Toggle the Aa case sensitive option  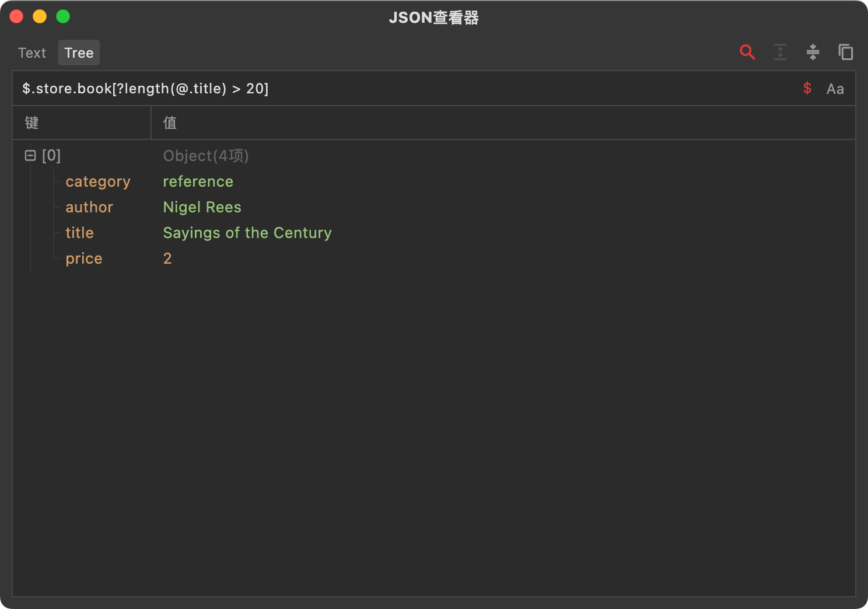[835, 89]
